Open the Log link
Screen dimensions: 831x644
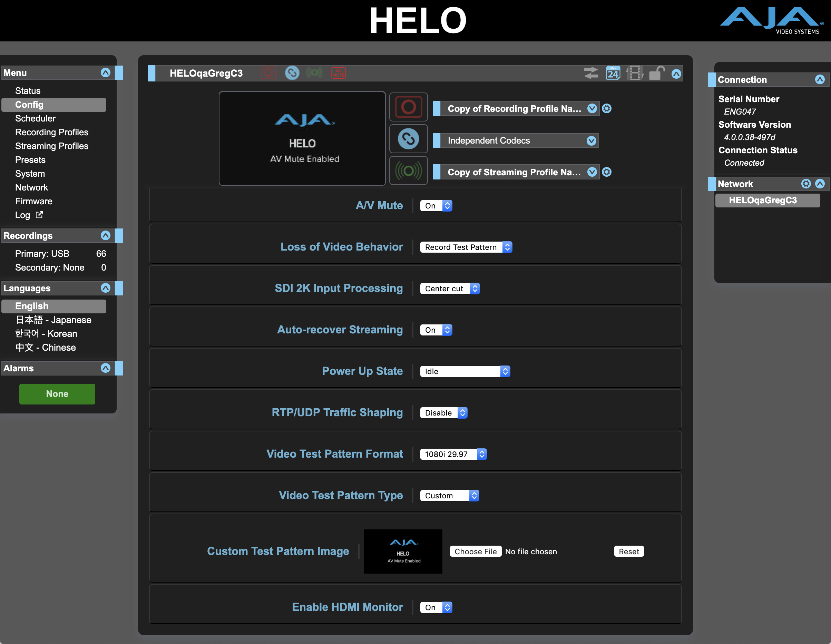(22, 215)
